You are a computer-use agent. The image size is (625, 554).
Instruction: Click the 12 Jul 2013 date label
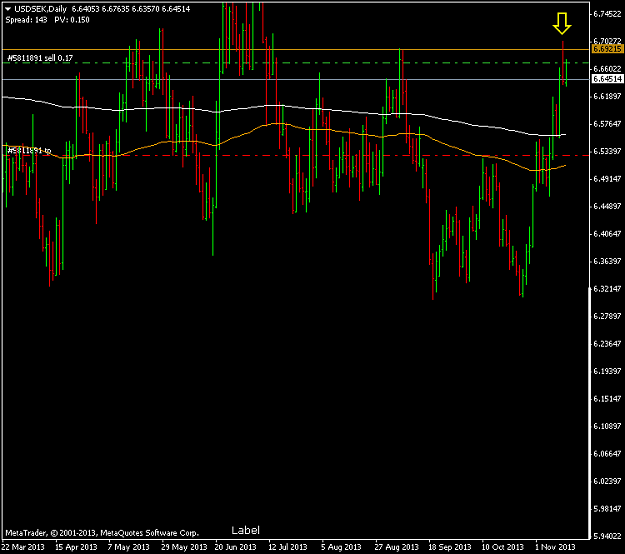pos(288,547)
